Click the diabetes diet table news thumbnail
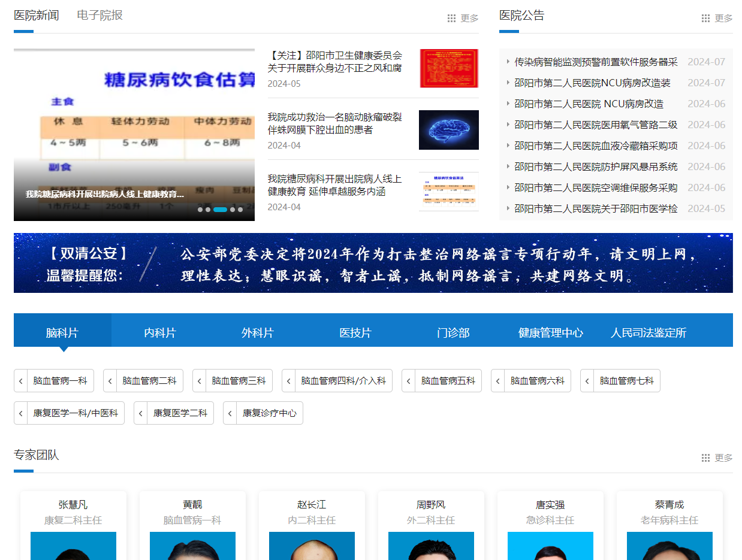742x560 pixels. click(x=449, y=192)
